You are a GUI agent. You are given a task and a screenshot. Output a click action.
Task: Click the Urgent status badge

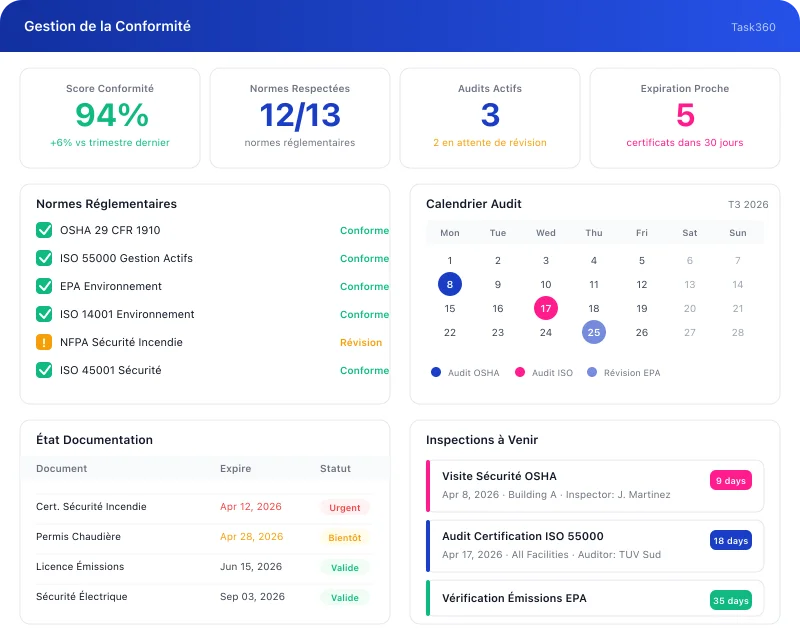pos(345,507)
